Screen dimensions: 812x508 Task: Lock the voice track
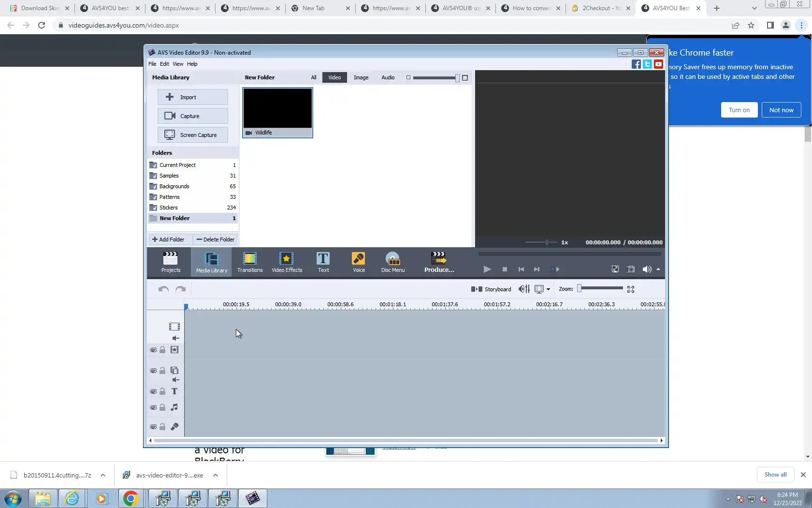162,427
